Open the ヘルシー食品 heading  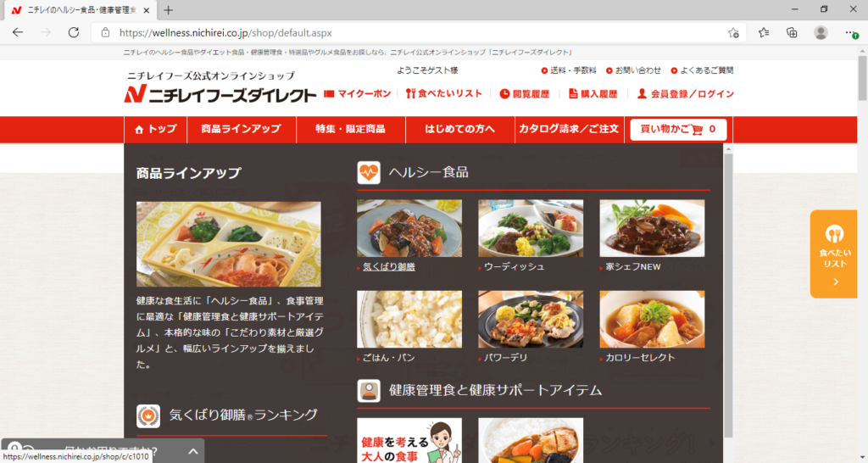pyautogui.click(x=428, y=172)
